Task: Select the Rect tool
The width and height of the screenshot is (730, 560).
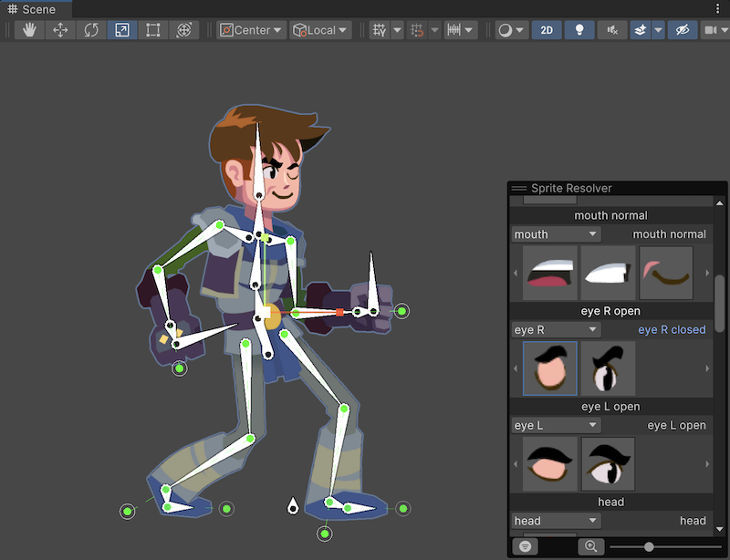Action: (x=151, y=29)
